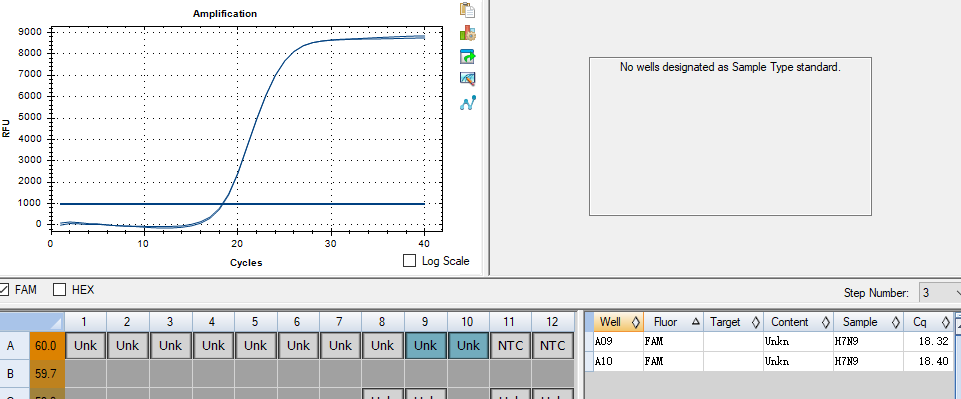This screenshot has width=961, height=399.
Task: Click the export chart icon with green arrow
Action: coord(468,56)
